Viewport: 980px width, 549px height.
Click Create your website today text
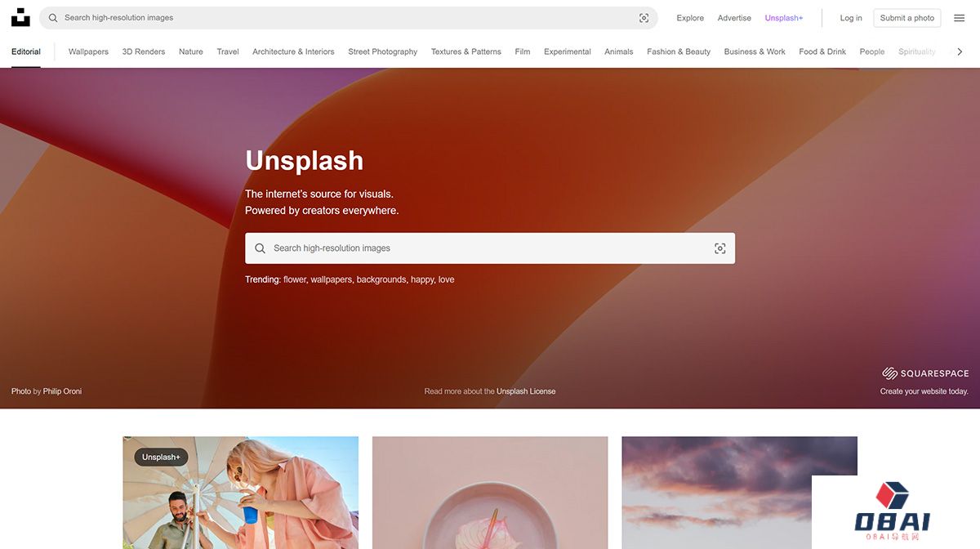(x=924, y=391)
